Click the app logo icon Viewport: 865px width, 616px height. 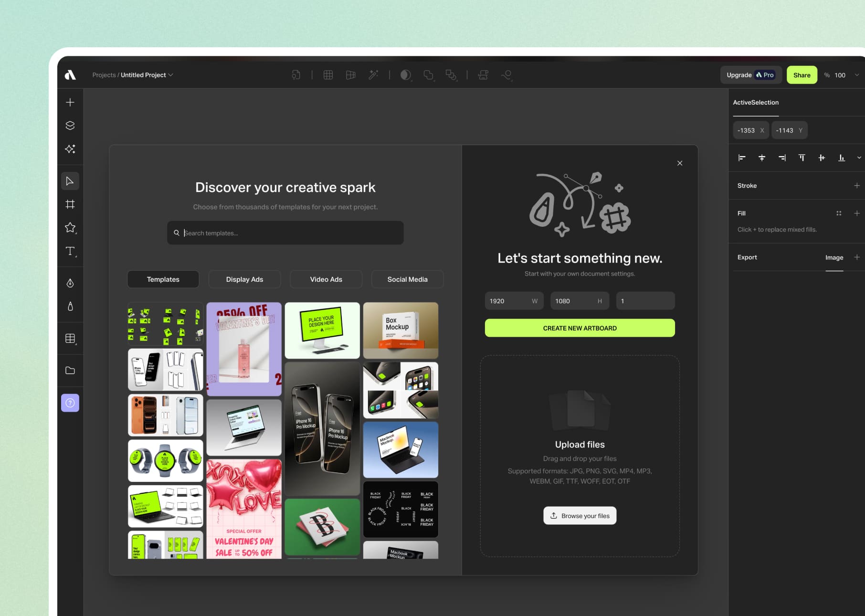click(x=70, y=75)
